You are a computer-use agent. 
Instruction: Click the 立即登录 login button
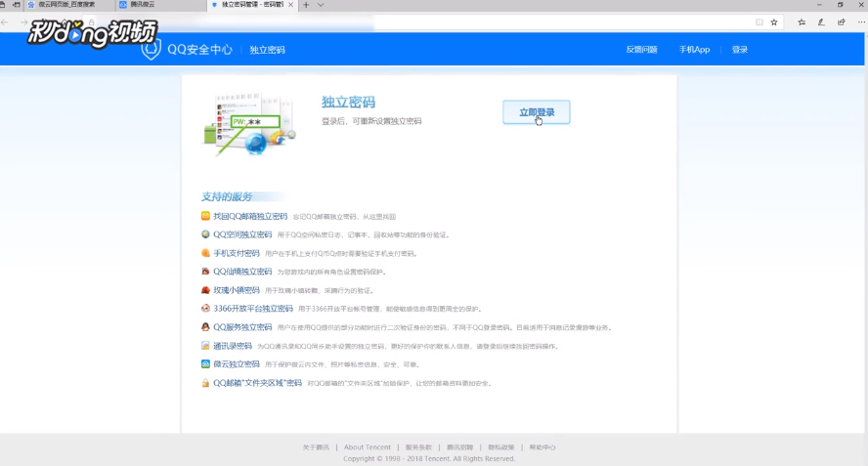tap(536, 112)
